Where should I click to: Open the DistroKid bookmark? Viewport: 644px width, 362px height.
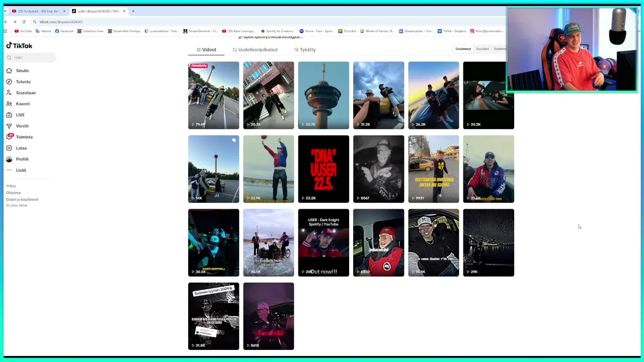[347, 31]
